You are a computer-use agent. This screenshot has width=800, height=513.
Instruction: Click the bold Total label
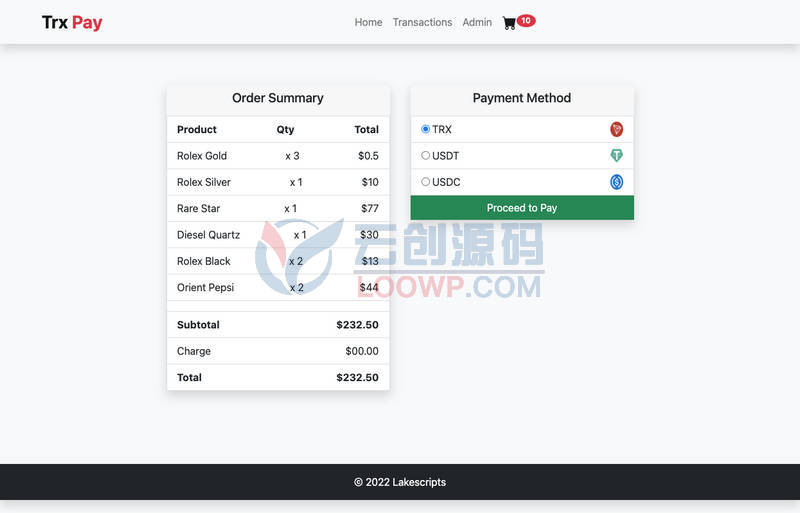tap(189, 378)
